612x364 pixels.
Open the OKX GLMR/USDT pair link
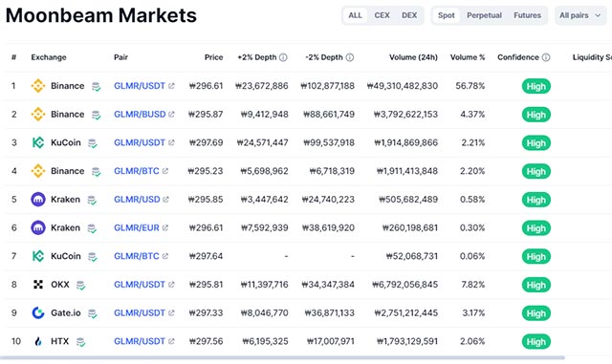140,285
